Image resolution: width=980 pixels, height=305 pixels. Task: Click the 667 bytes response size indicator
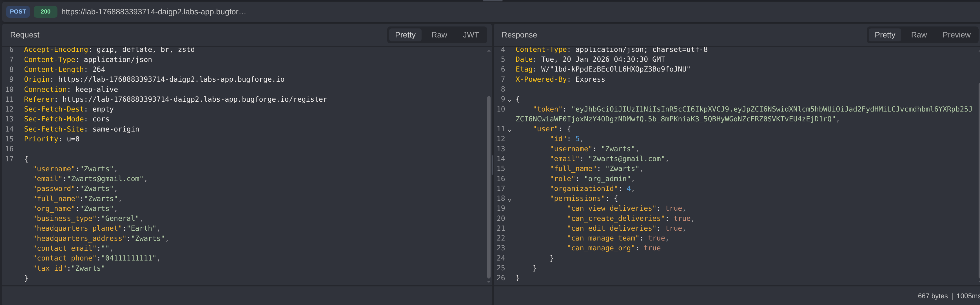(932, 296)
